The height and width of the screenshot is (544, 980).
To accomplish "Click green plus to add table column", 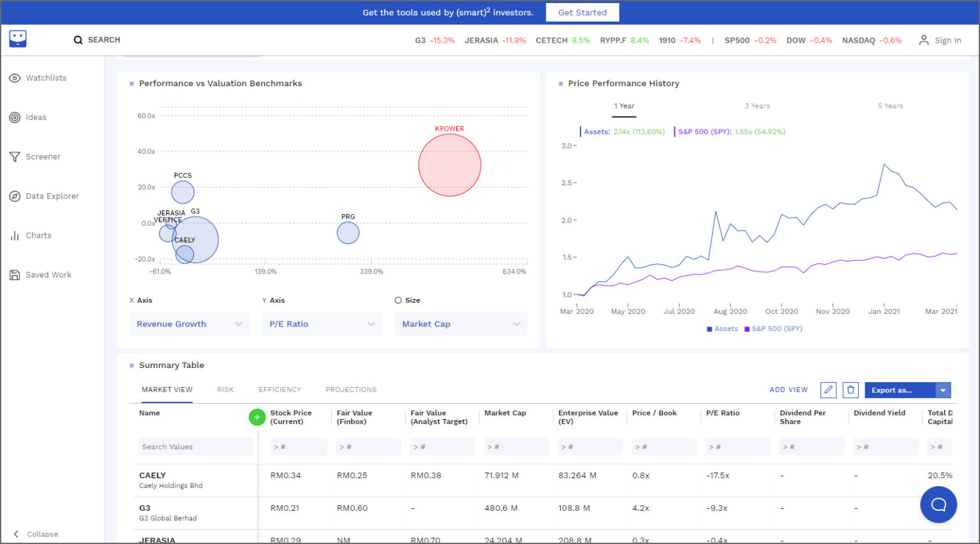I will (257, 417).
